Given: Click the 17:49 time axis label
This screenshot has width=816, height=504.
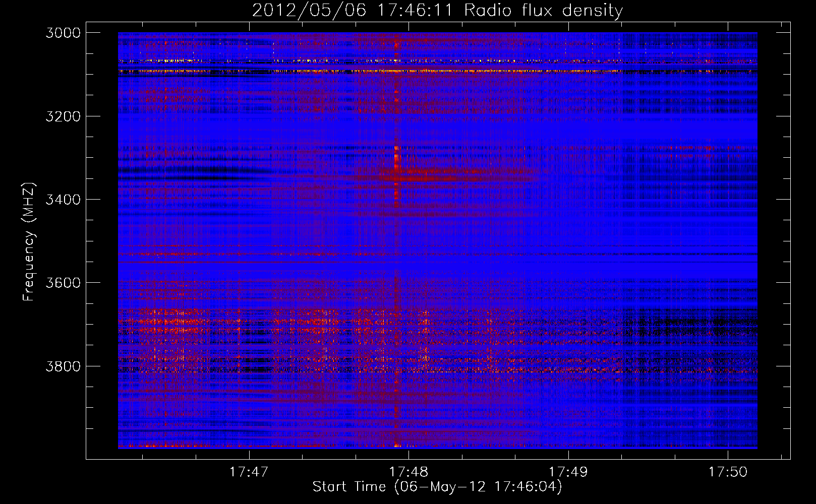Looking at the screenshot, I should [x=568, y=472].
